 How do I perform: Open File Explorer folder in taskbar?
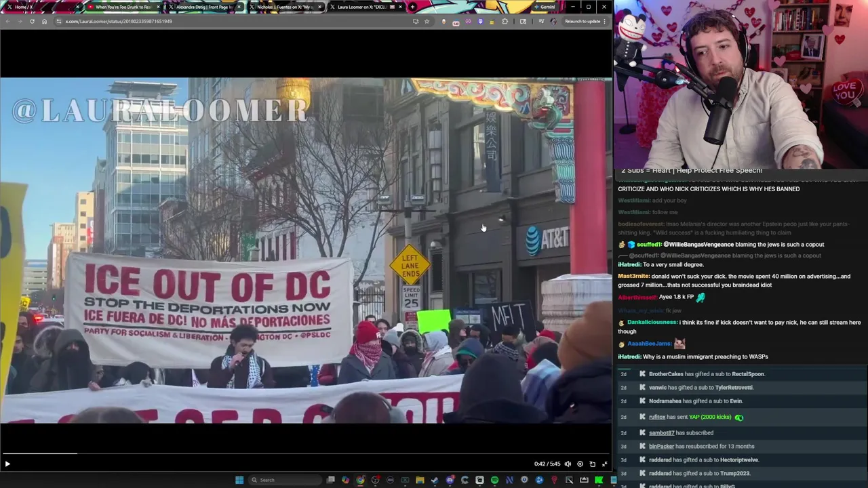[420, 480]
